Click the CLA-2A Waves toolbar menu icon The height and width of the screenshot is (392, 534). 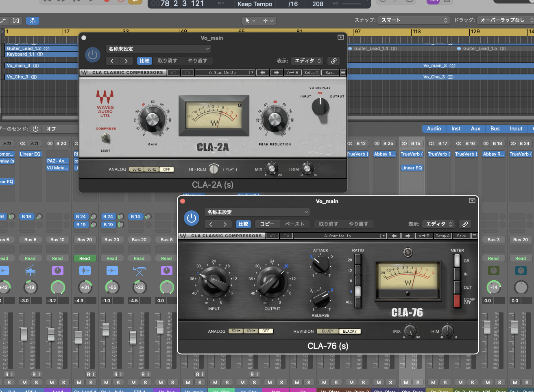click(x=343, y=73)
